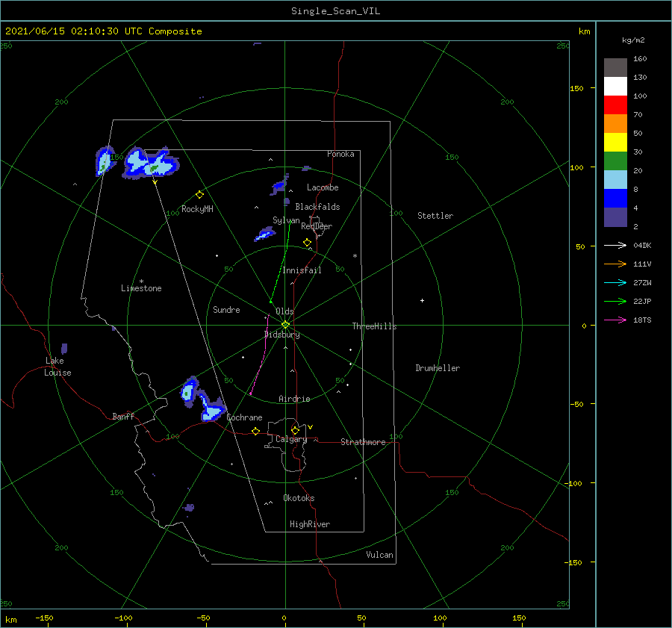Click the 2021/06/15 02:10:30 UTC Composite timestamp
This screenshot has height=628, width=672.
[103, 31]
